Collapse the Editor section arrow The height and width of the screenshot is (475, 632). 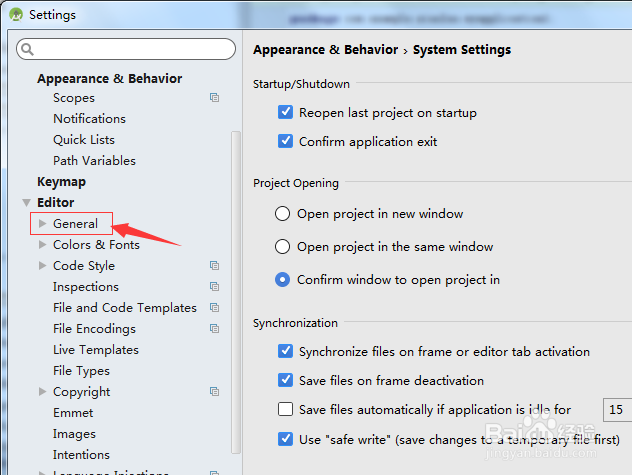point(27,203)
